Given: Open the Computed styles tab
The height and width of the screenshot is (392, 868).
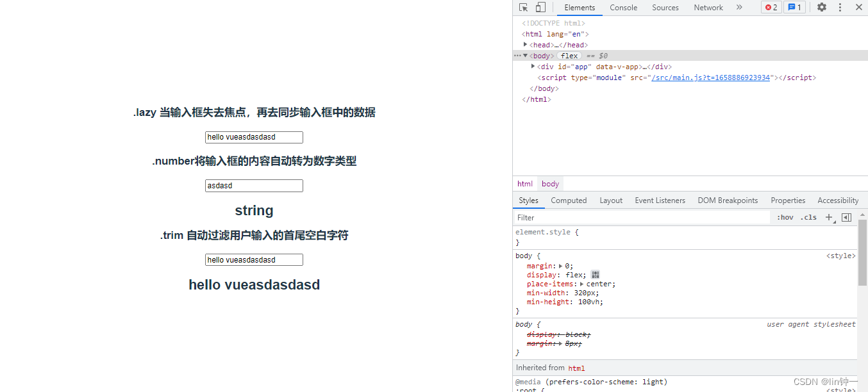Looking at the screenshot, I should coord(569,200).
